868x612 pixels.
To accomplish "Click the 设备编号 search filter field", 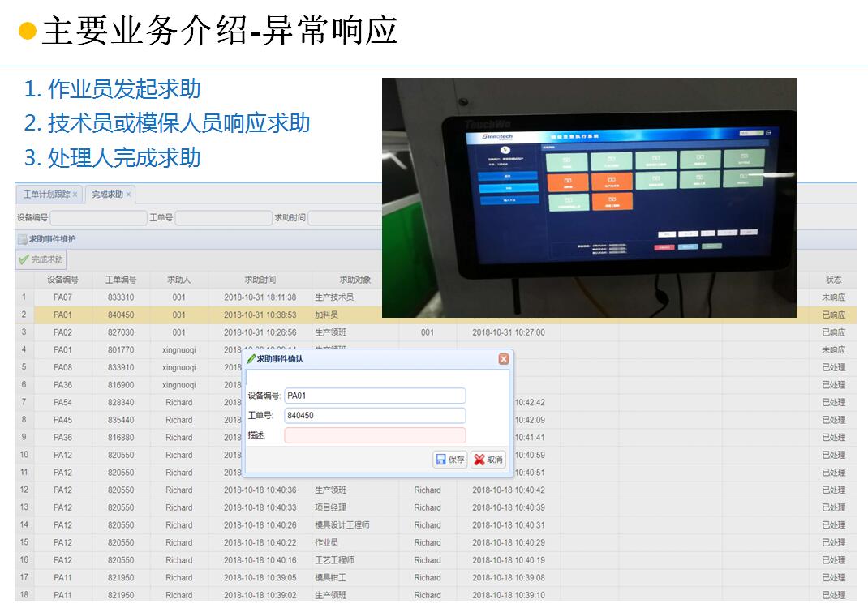I will click(x=97, y=218).
